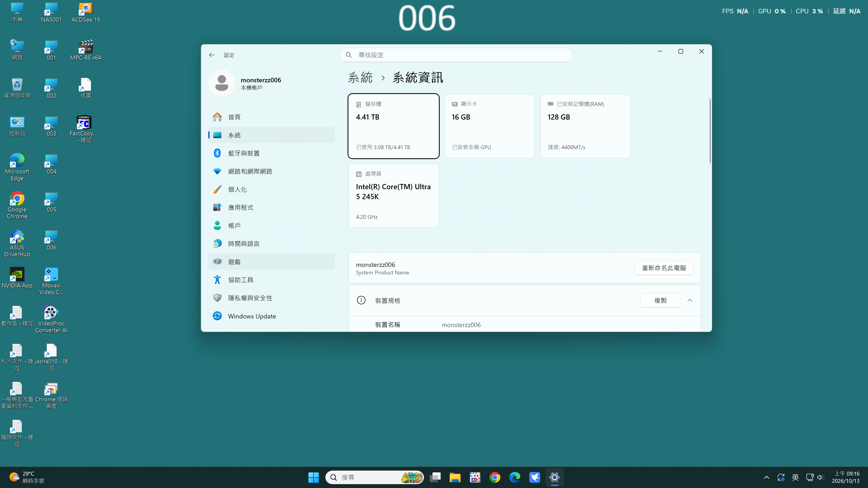Click the taskbar 搜尋 box
This screenshot has height=488, width=868.
coord(374,477)
